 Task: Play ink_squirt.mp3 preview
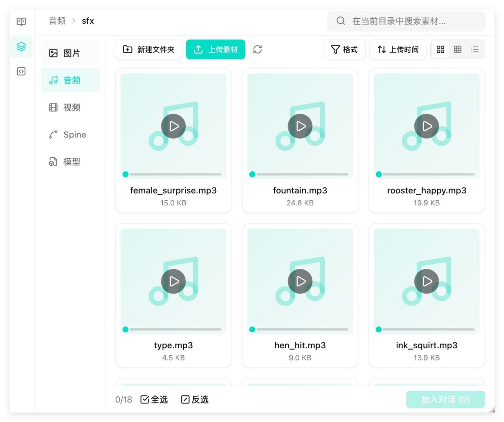427,281
